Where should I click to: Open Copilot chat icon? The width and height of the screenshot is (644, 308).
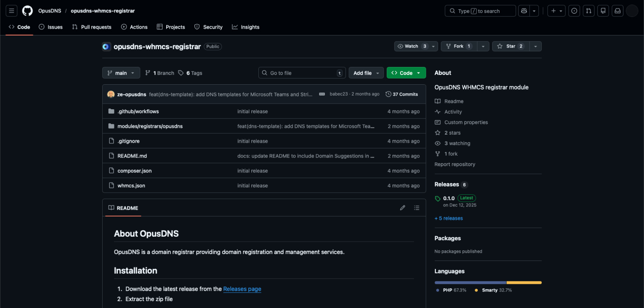click(524, 11)
